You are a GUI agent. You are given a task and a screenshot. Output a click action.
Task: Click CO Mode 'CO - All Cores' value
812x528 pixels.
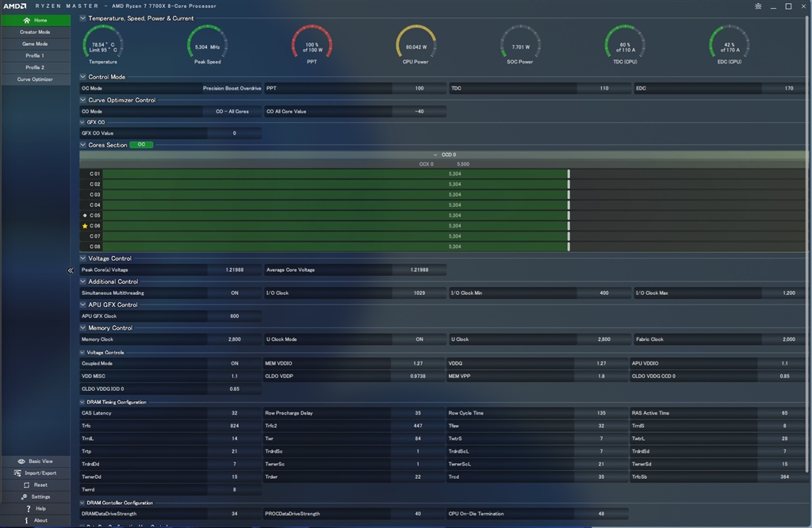(x=232, y=111)
